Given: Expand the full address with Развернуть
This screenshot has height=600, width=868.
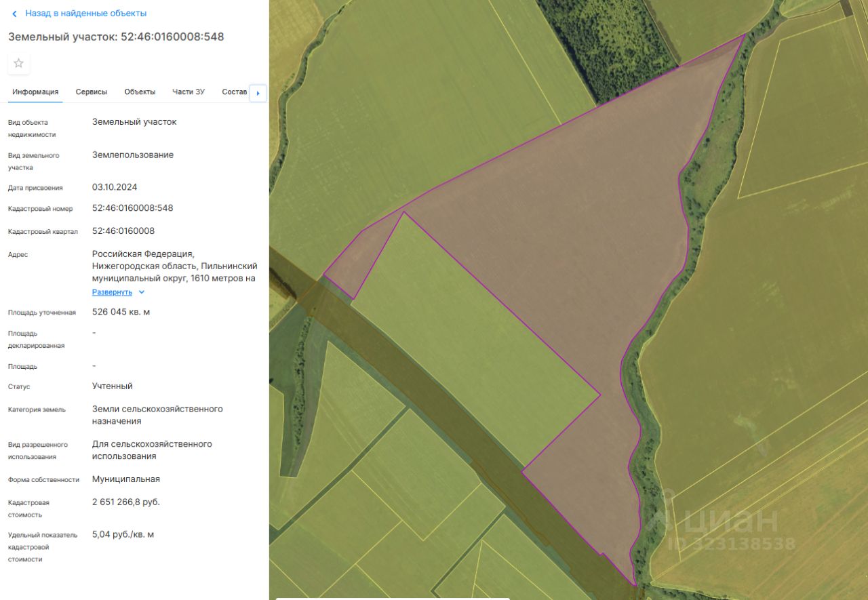Looking at the screenshot, I should 113,292.
